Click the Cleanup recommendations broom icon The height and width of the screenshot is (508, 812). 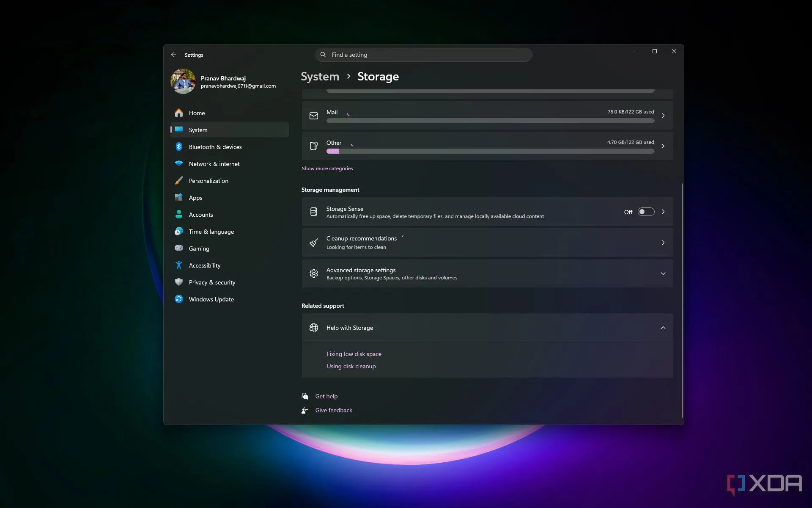coord(314,243)
